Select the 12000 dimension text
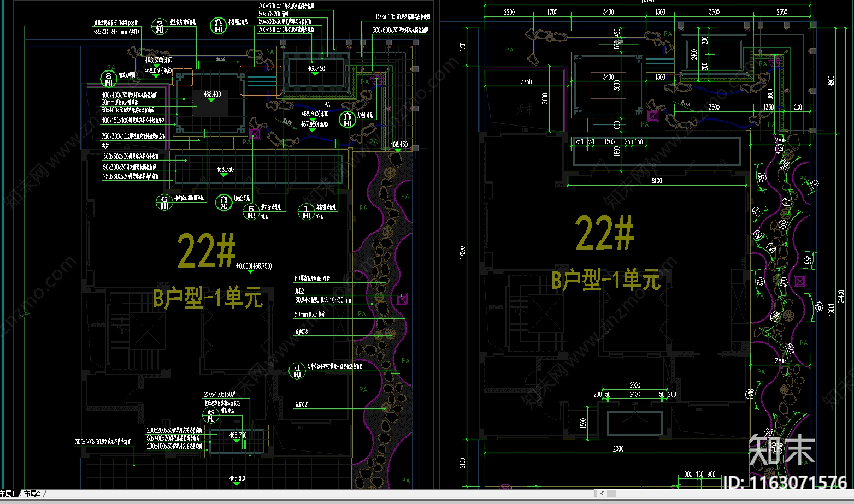Viewport: 854px width, 504px height. click(x=617, y=449)
